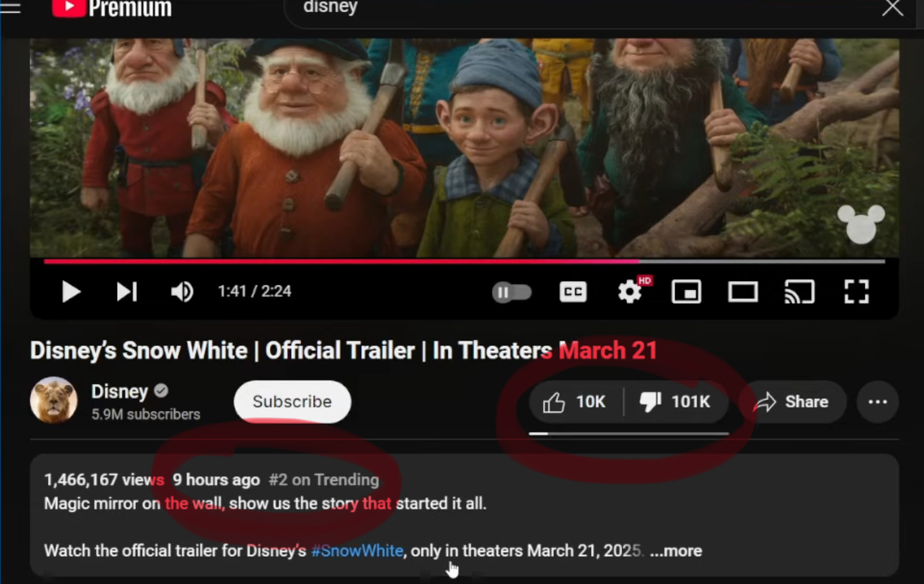Like the video with thumbs up
The image size is (924, 584).
click(x=575, y=402)
